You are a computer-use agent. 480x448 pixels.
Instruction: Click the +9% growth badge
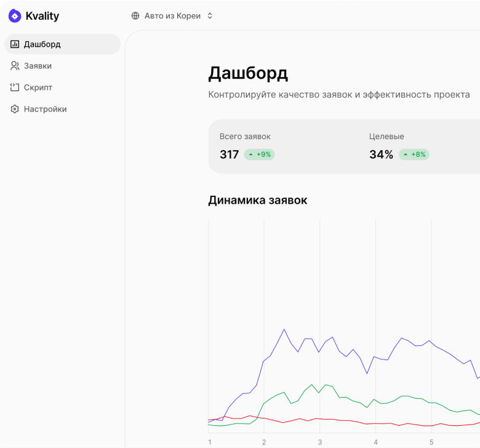[x=259, y=154]
